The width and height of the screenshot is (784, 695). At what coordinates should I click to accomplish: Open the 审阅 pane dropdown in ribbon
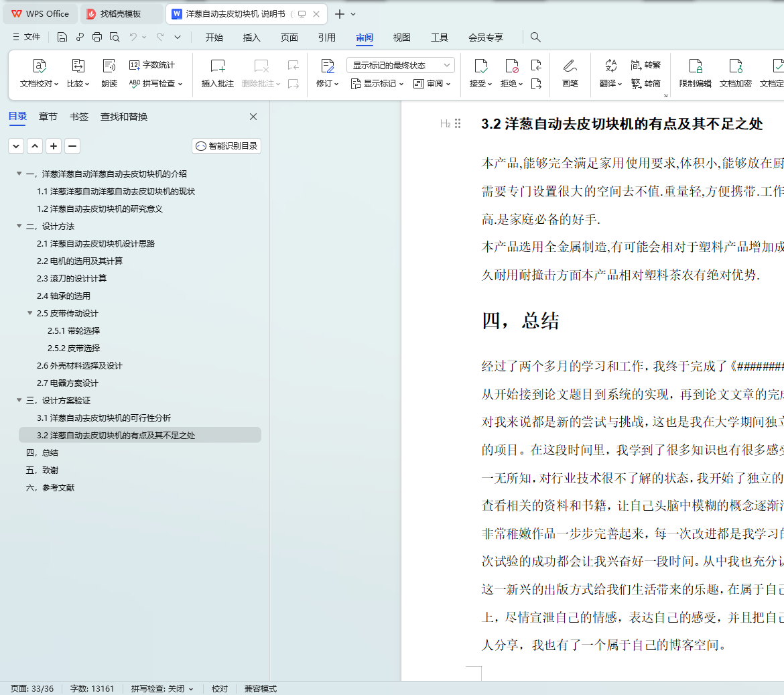[x=432, y=84]
